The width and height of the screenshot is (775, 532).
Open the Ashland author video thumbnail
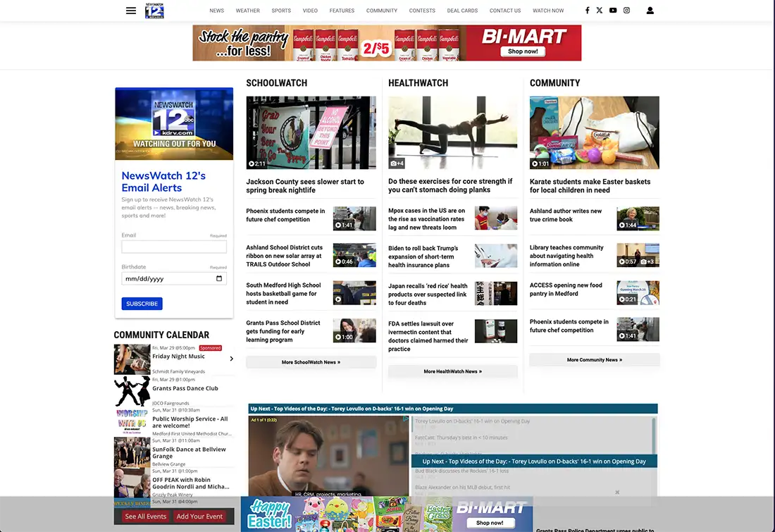[638, 218]
